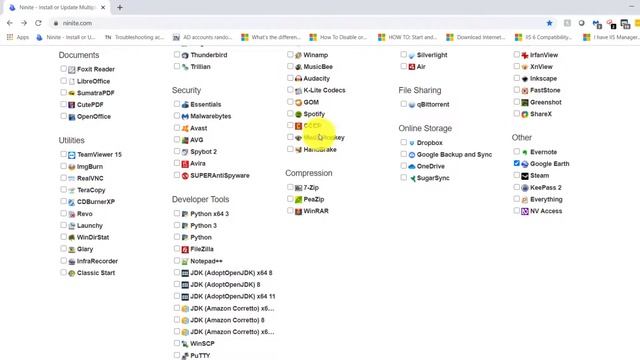Enable the Python x64 3 checkbox
640x360 pixels.
[x=177, y=213]
